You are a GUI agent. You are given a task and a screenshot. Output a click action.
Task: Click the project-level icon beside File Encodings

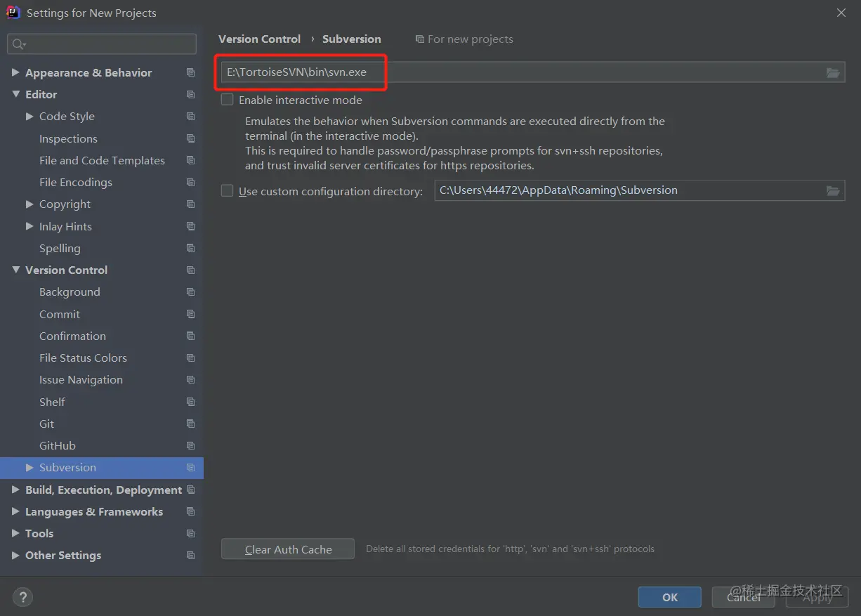(x=190, y=182)
